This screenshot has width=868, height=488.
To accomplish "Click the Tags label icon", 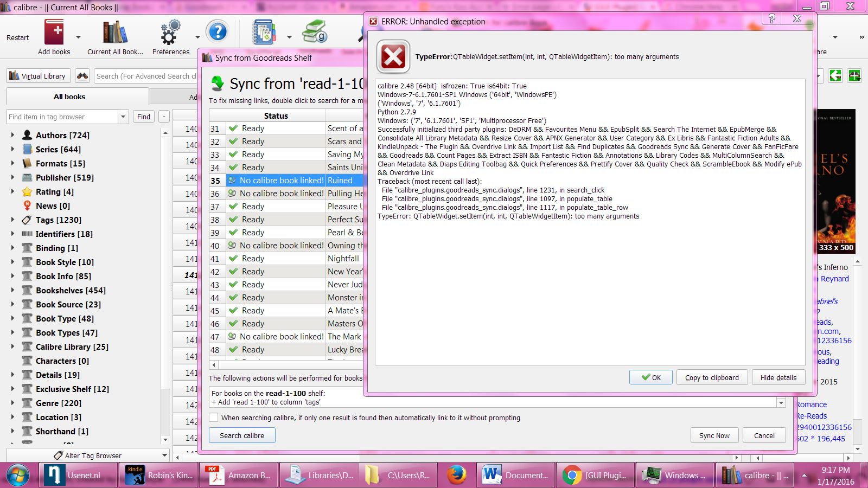I will pyautogui.click(x=27, y=220).
